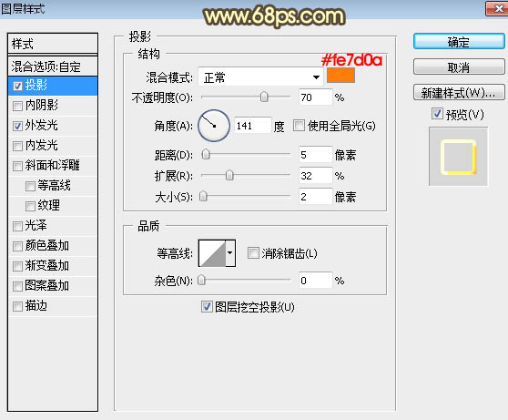Viewport: 508px width, 420px height.
Task: Select the 描边 row label
Action: [x=36, y=306]
